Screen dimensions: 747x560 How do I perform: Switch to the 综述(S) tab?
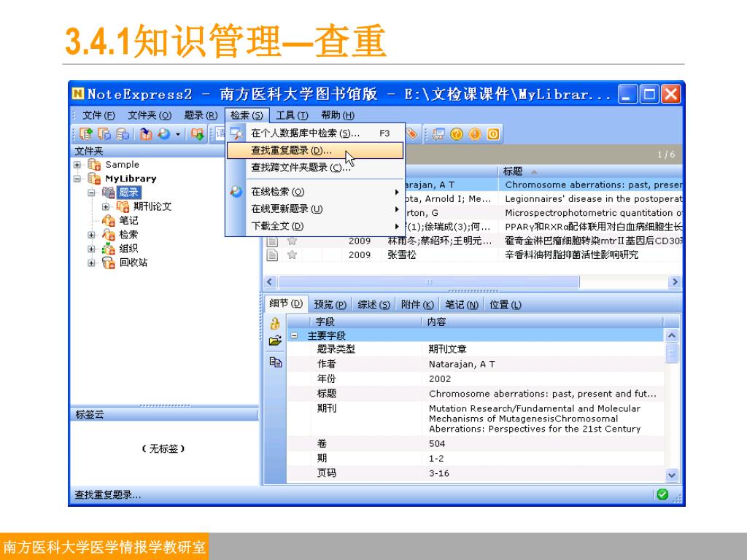(x=374, y=305)
